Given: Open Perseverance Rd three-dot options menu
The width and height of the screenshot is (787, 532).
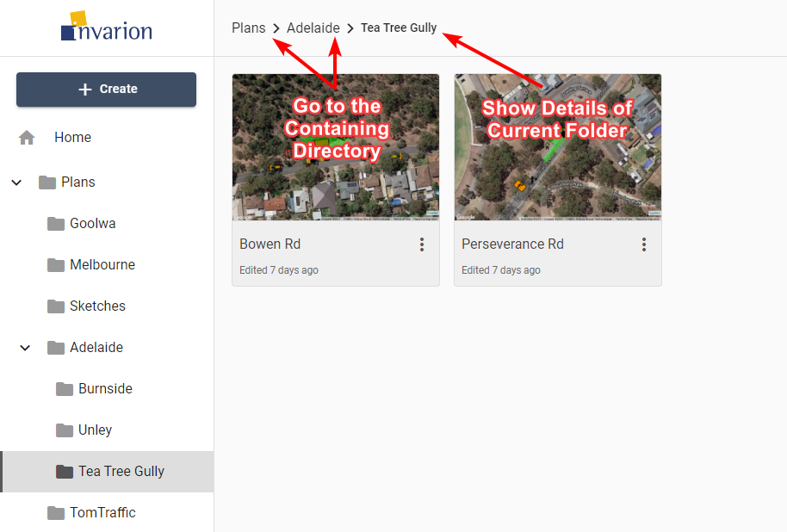Looking at the screenshot, I should [643, 244].
